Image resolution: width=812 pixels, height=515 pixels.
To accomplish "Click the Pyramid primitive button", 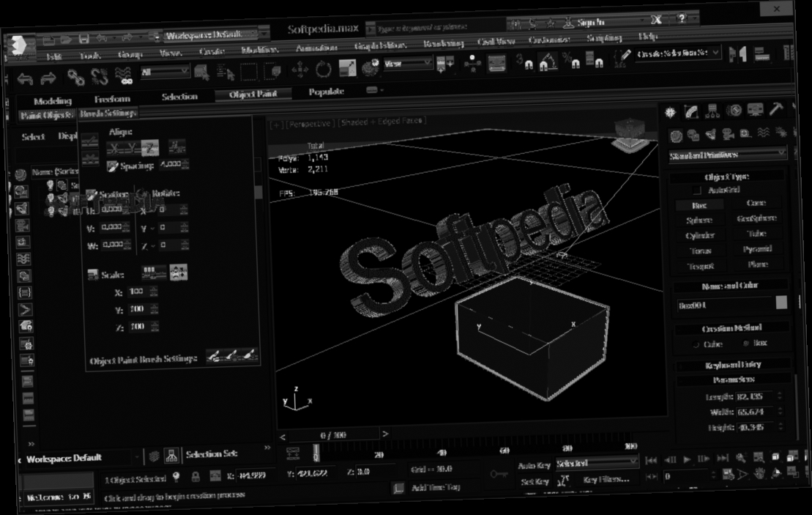I will click(x=757, y=249).
